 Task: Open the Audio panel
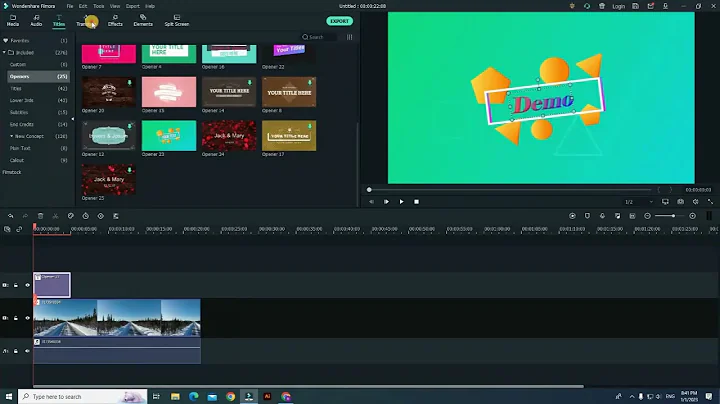36,20
